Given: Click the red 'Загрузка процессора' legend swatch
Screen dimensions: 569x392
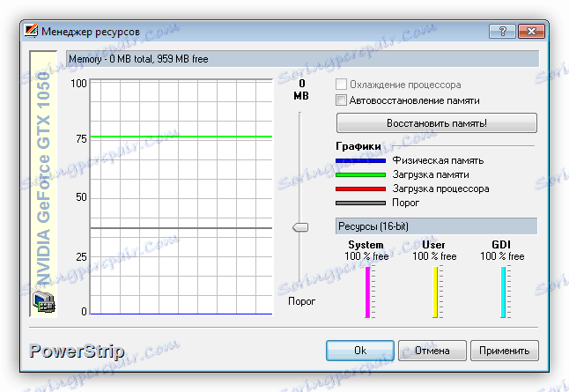Looking at the screenshot, I should [x=360, y=189].
